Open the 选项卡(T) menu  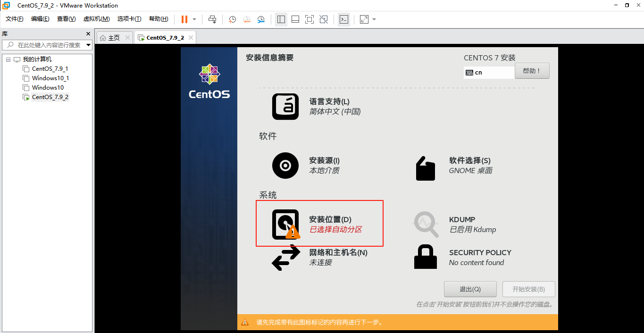pyautogui.click(x=129, y=19)
